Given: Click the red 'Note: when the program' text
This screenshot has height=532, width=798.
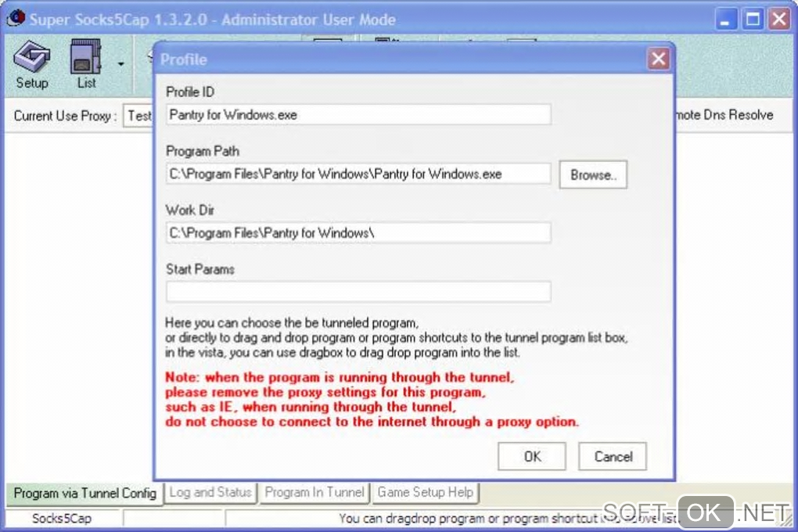Looking at the screenshot, I should pos(340,377).
